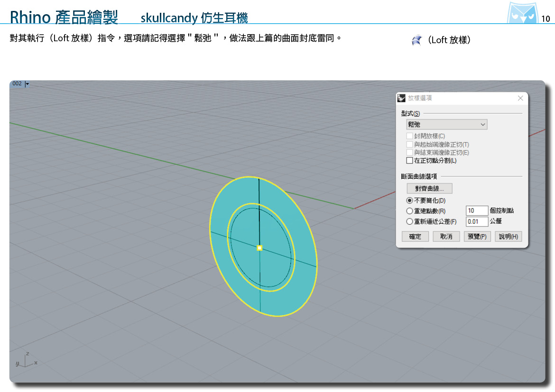Toggle the 封閉放樣 checkbox
Image resolution: width=555 pixels, height=392 pixels.
[409, 136]
